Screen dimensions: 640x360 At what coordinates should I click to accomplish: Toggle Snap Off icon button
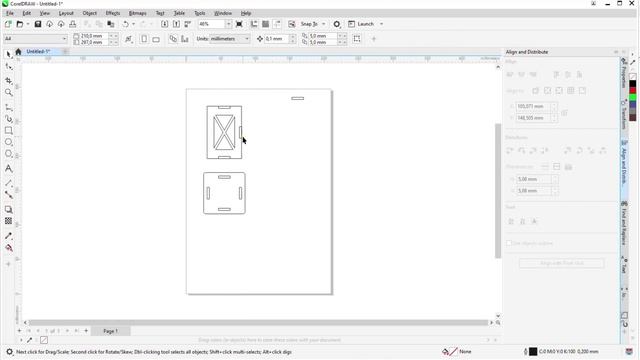(291, 24)
